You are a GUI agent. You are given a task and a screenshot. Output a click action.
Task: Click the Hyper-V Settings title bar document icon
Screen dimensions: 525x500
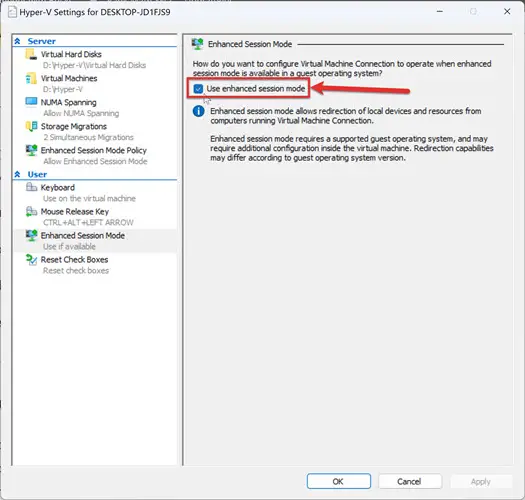click(12, 12)
